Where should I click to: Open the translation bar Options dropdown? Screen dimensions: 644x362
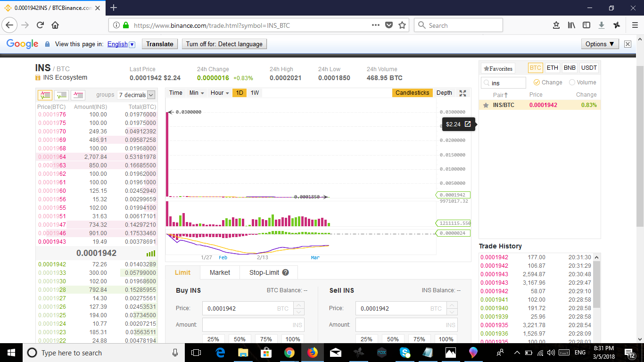(x=600, y=44)
